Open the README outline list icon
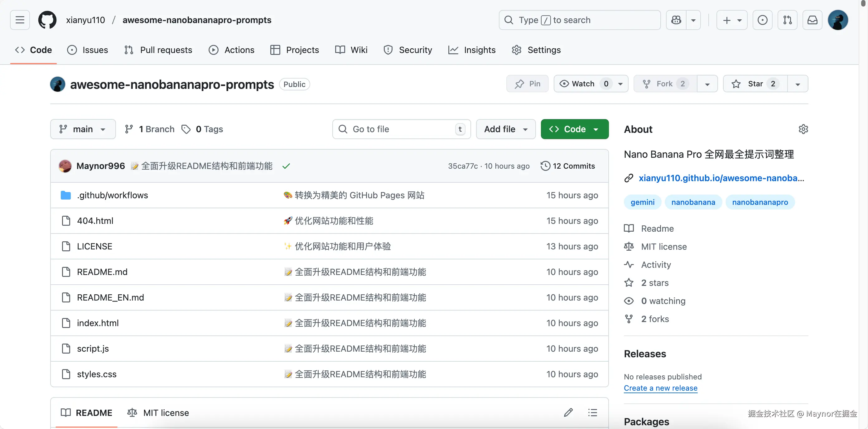Viewport: 868px width, 429px height. [x=592, y=412]
